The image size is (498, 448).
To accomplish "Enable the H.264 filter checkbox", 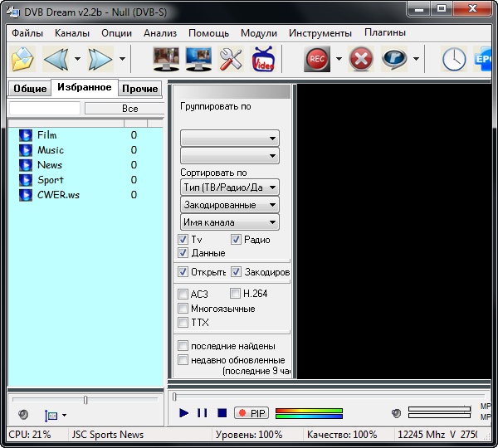I will click(236, 294).
